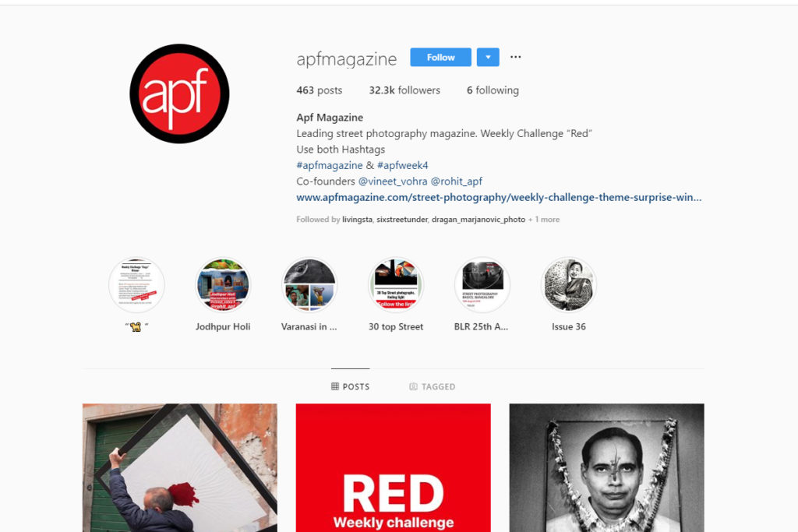
Task: Open the apfmagazine.com website link
Action: [499, 197]
